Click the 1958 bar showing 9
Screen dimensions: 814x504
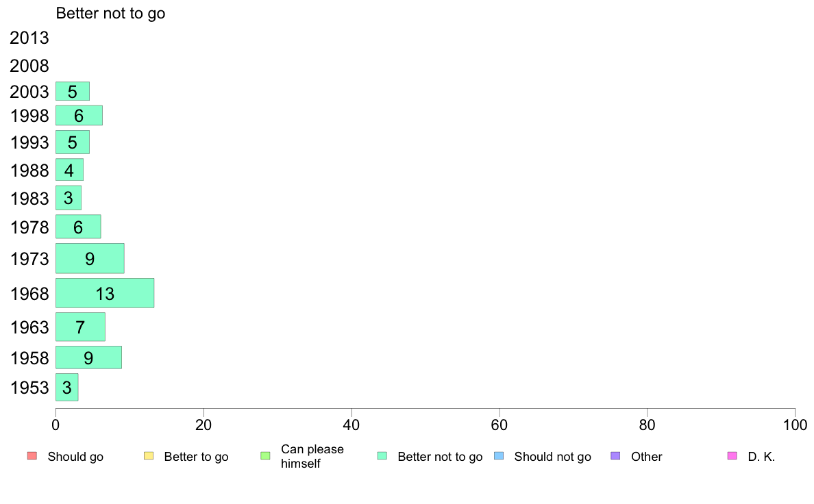pyautogui.click(x=89, y=357)
